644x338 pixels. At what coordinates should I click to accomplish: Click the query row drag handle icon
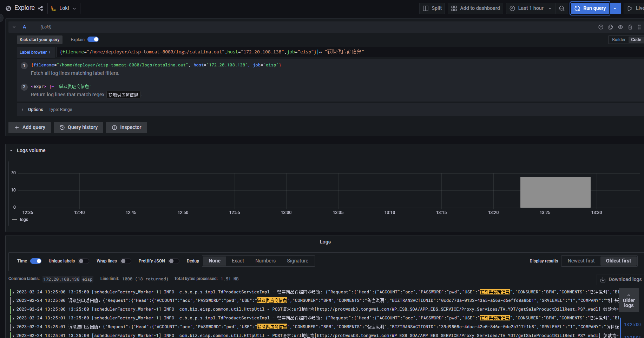[x=639, y=27]
